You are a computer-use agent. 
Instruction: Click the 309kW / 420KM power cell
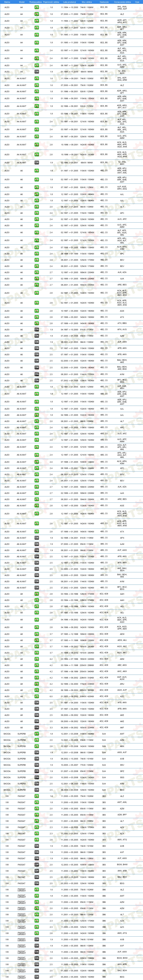[x=87, y=697]
